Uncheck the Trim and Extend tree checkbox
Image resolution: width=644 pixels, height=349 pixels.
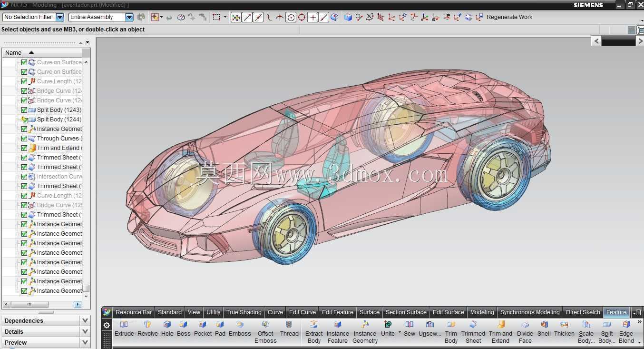click(24, 148)
